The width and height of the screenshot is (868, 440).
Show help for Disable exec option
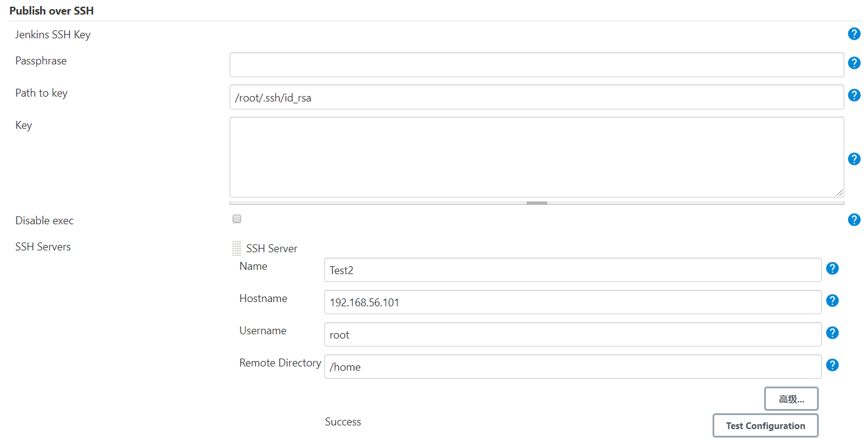click(x=854, y=220)
